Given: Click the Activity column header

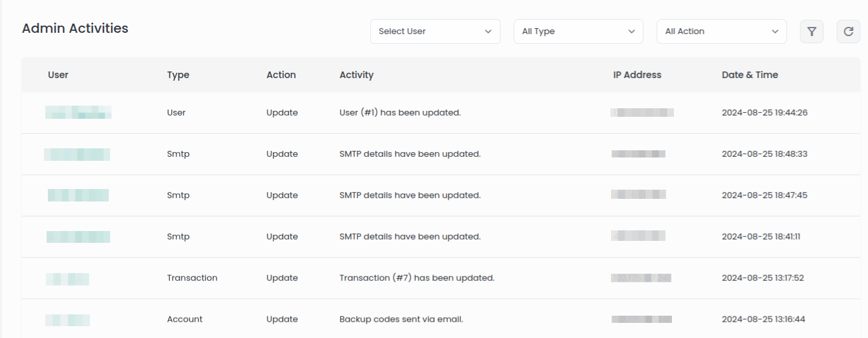Looking at the screenshot, I should (x=357, y=75).
